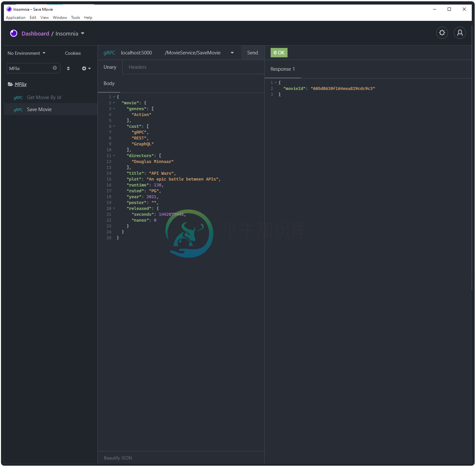Click the runtime value 130
This screenshot has width=476, height=467.
pyautogui.click(x=157, y=185)
